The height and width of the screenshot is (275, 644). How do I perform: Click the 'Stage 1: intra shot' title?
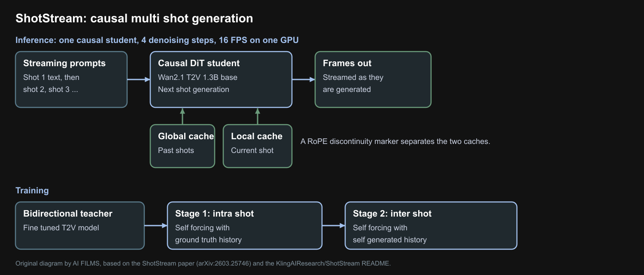pyautogui.click(x=214, y=214)
